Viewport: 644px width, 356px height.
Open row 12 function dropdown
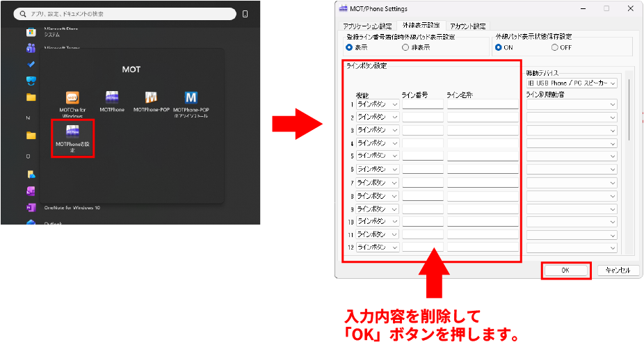pos(378,248)
